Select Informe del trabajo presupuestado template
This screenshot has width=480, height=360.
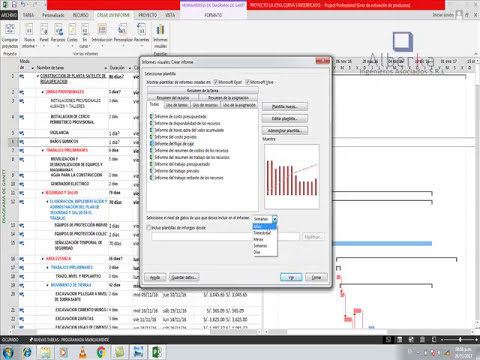[182, 164]
